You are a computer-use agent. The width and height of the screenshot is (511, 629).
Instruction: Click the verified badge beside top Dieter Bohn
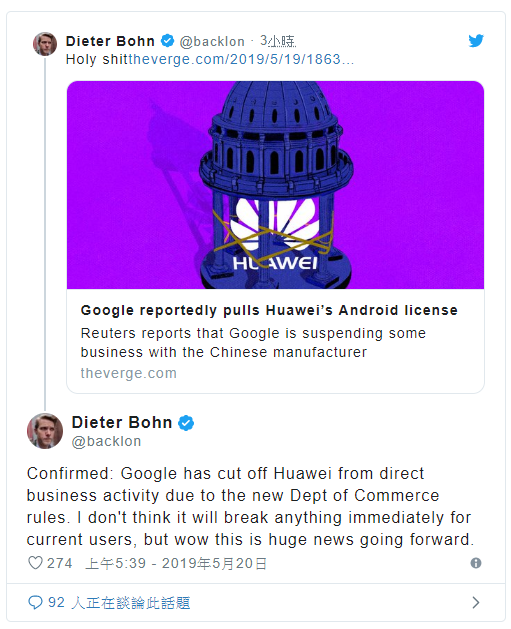[x=167, y=41]
